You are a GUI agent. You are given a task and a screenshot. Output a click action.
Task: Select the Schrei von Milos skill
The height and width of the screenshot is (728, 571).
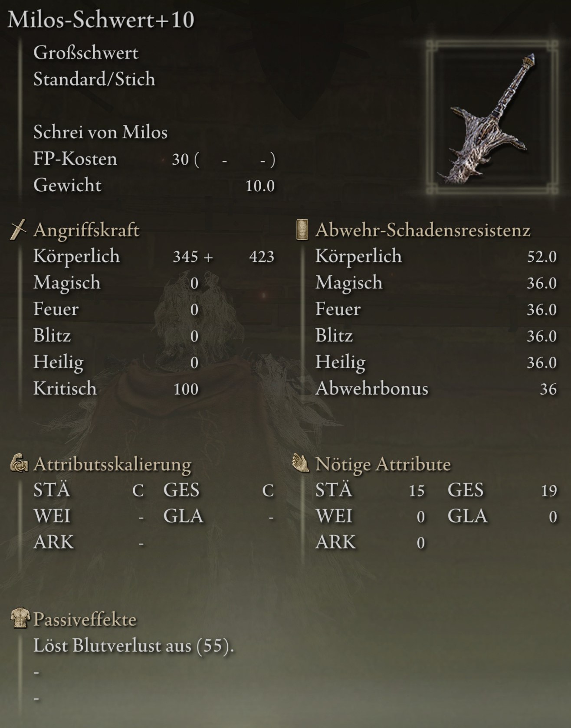[100, 132]
